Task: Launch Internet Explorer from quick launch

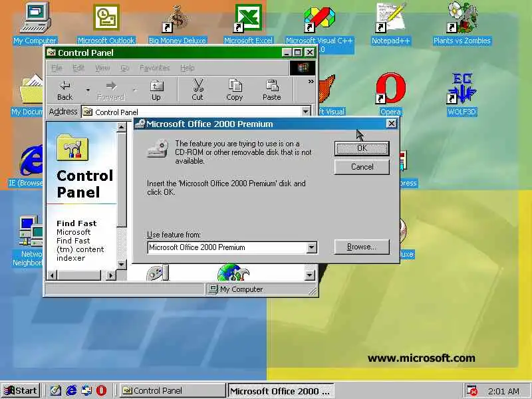Action: pos(71,390)
